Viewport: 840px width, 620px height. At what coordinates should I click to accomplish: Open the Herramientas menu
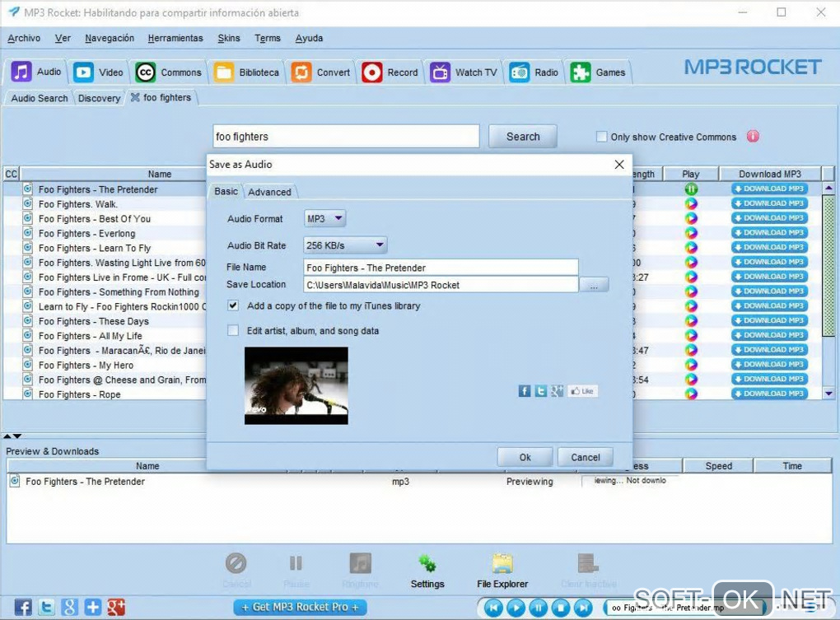175,38
